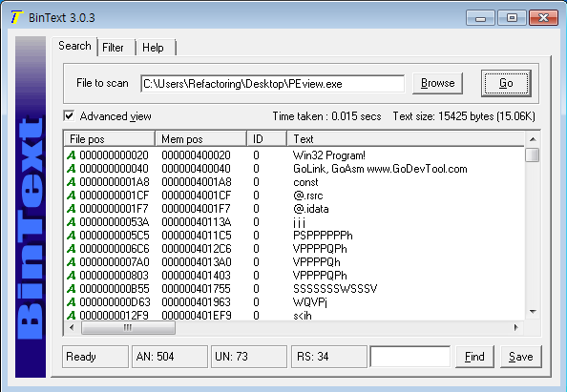Screen dimensions: 567x392
Task: Click the green A icon at file pos 0000000007A0
Action: [72, 262]
